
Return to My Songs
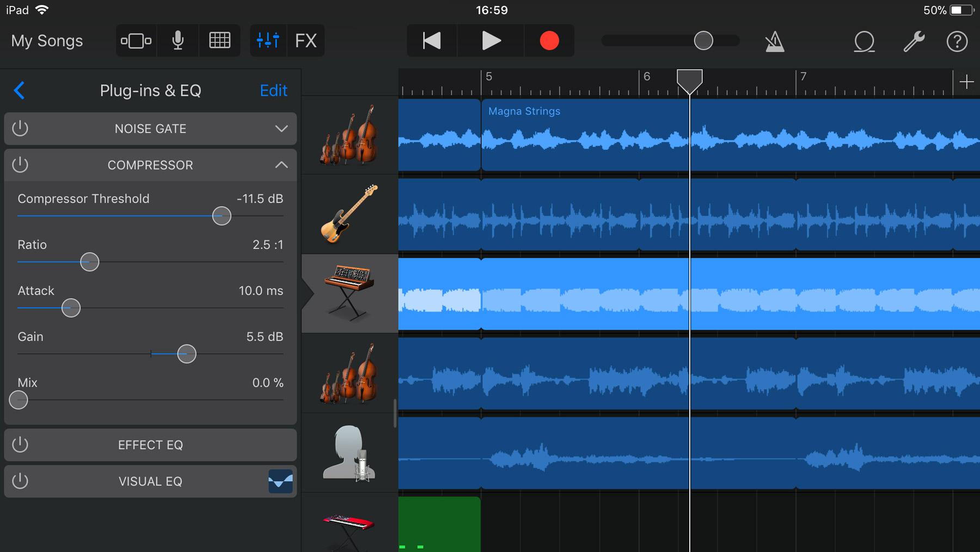[x=46, y=40]
